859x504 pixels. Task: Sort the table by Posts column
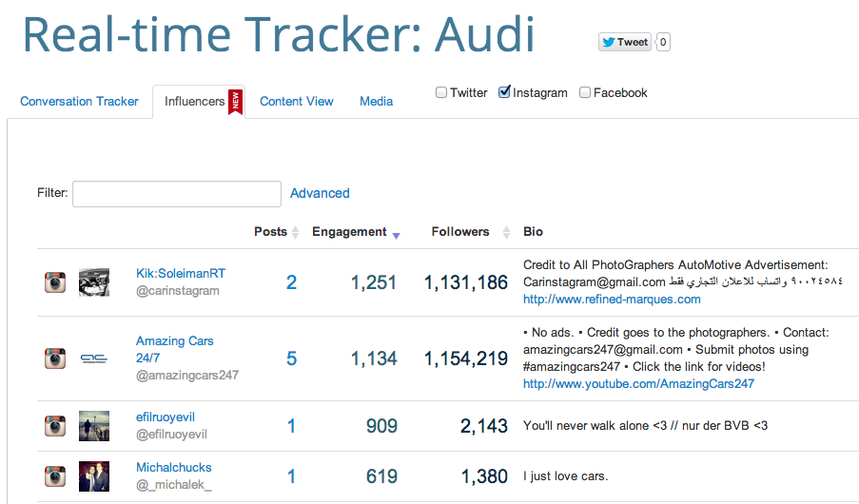point(276,232)
